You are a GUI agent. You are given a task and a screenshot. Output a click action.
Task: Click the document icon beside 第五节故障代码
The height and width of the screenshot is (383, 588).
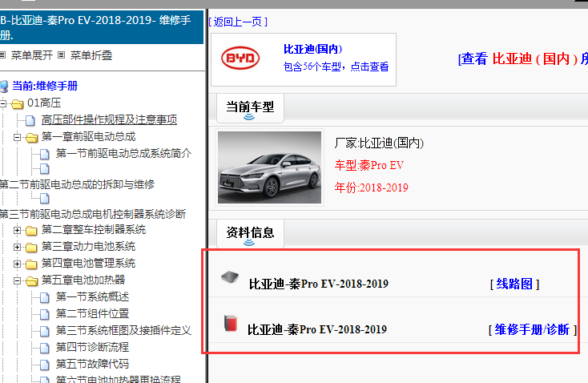click(x=45, y=365)
